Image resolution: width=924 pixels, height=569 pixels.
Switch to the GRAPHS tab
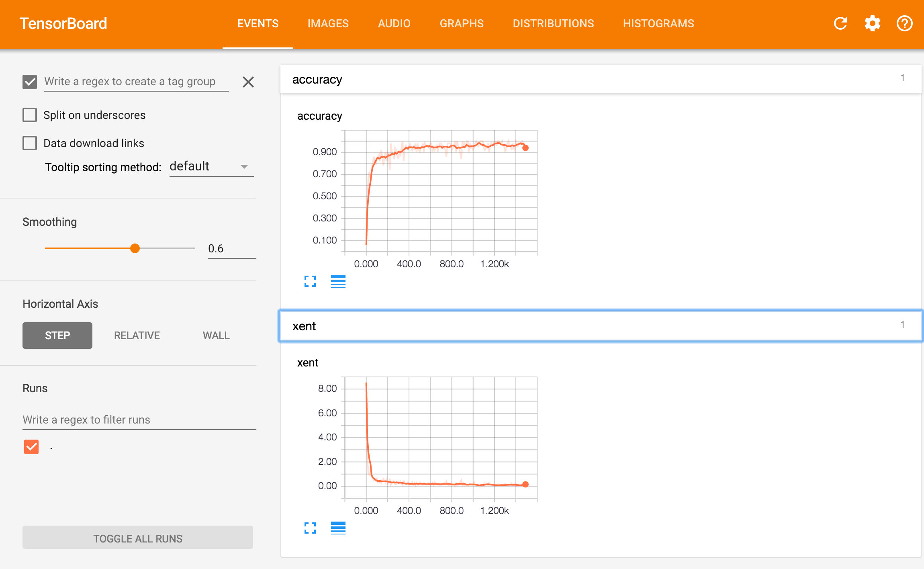point(462,23)
